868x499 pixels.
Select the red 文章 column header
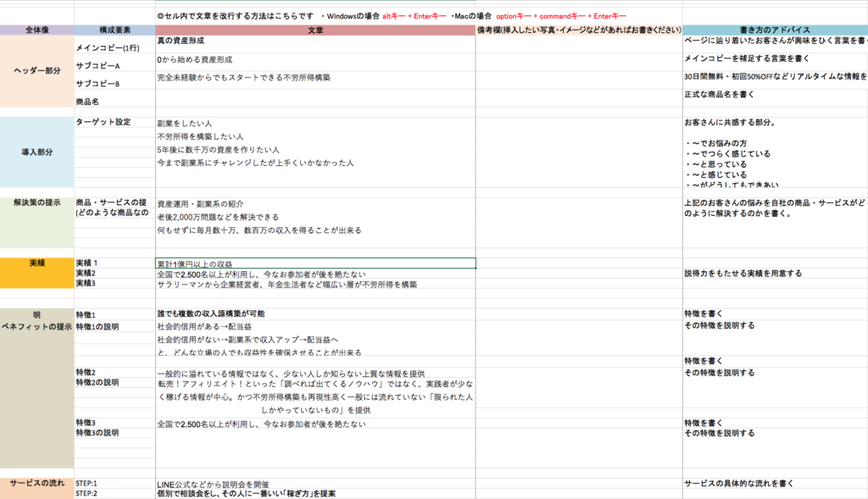314,30
